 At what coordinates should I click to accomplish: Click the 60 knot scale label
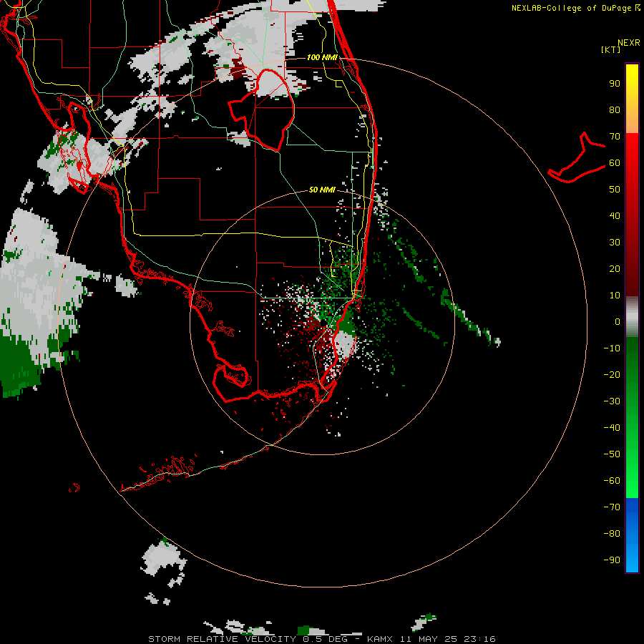click(x=615, y=163)
